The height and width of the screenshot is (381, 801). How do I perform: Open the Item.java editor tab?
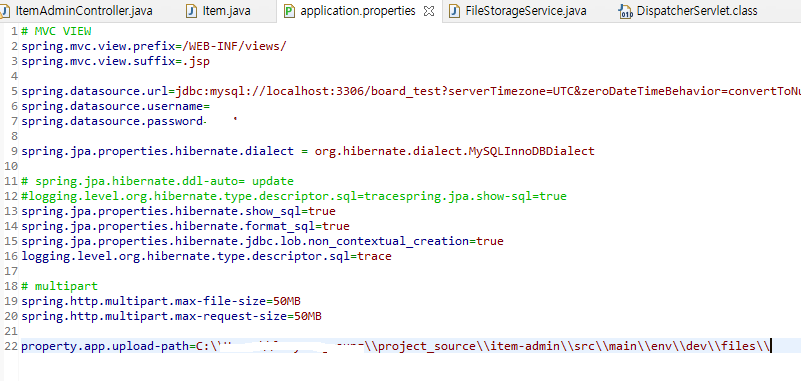click(x=226, y=11)
